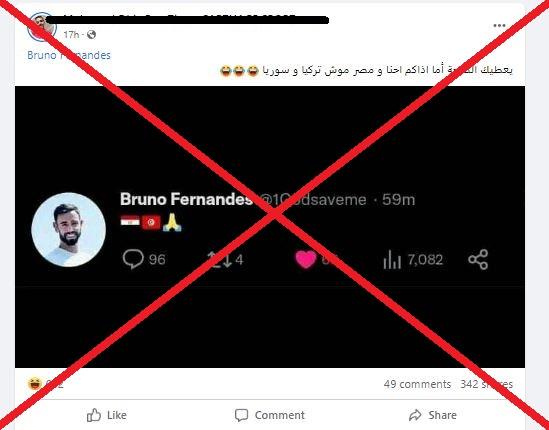Click Bruno Fernandes avatar in the tweet
The image size is (549, 430).
(69, 230)
